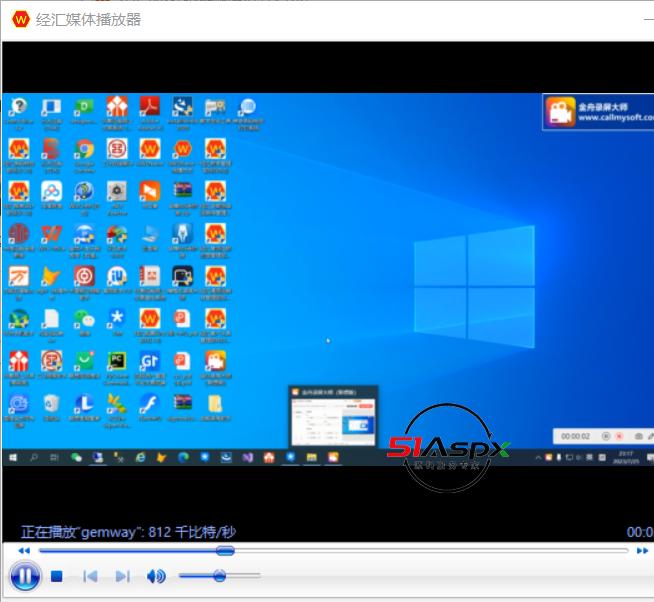Click the search magnifier in the video taskbar
Image resolution: width=654 pixels, height=602 pixels.
pyautogui.click(x=34, y=458)
